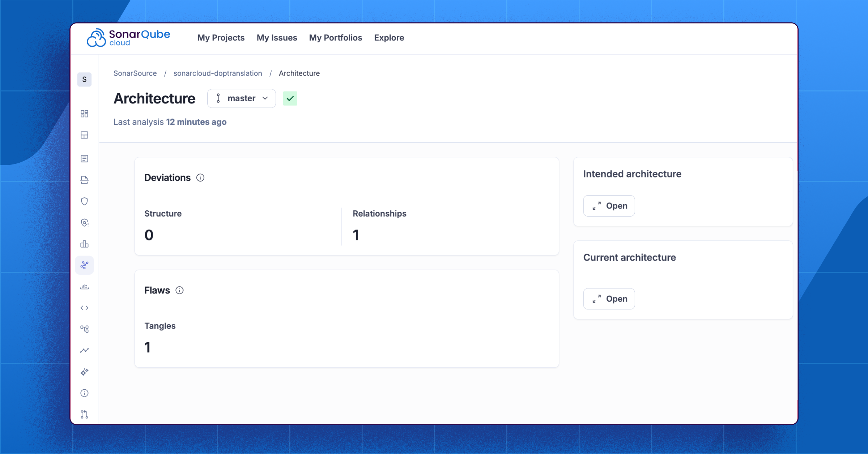The height and width of the screenshot is (454, 868).
Task: Click the sonarcloud-doptranslation breadcrumb link
Action: pyautogui.click(x=218, y=73)
